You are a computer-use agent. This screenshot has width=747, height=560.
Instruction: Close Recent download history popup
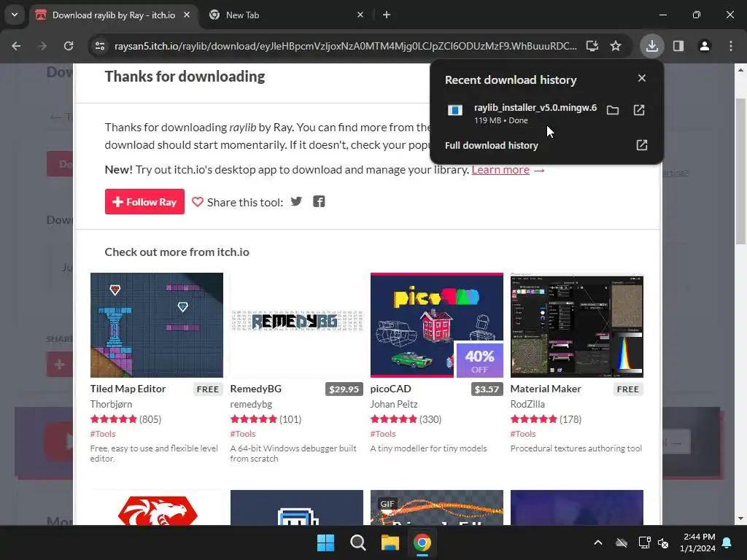click(642, 78)
